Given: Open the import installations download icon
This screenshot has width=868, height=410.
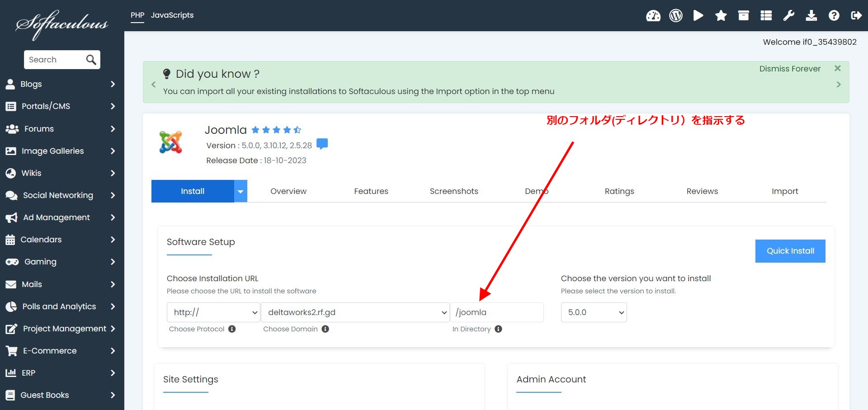Looking at the screenshot, I should pos(811,16).
